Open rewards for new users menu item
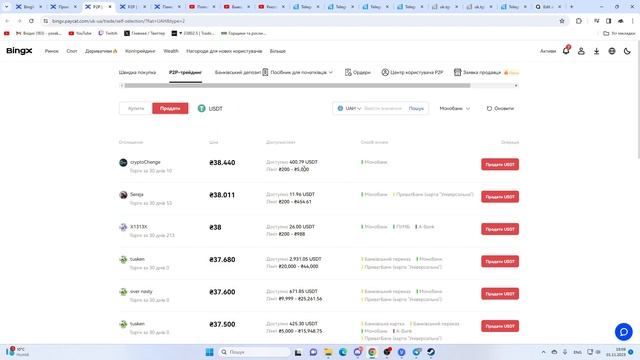The width and height of the screenshot is (640, 360). (224, 51)
